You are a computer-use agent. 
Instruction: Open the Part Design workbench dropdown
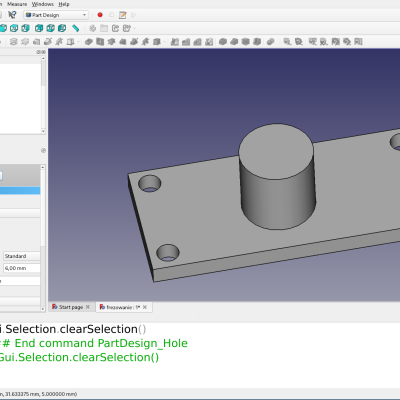[56, 15]
